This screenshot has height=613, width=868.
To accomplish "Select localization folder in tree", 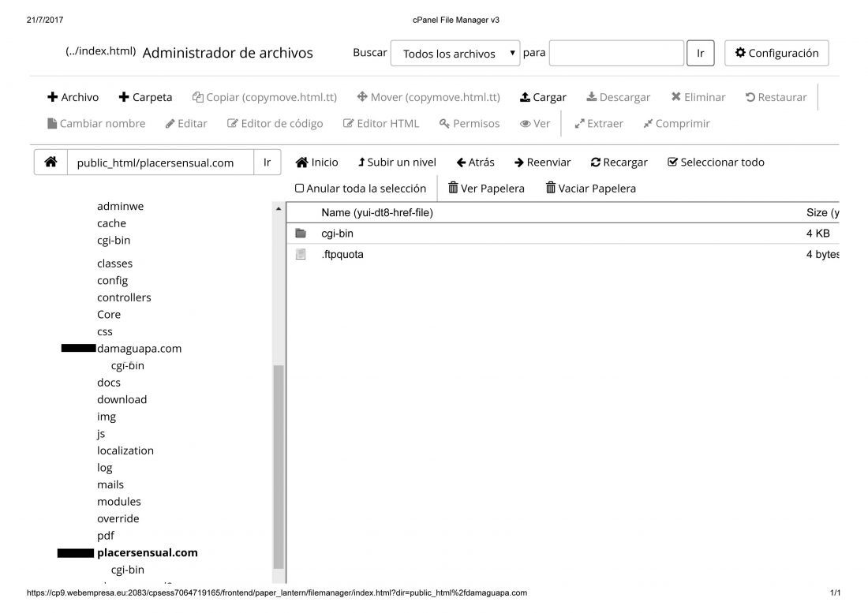I will [x=125, y=450].
